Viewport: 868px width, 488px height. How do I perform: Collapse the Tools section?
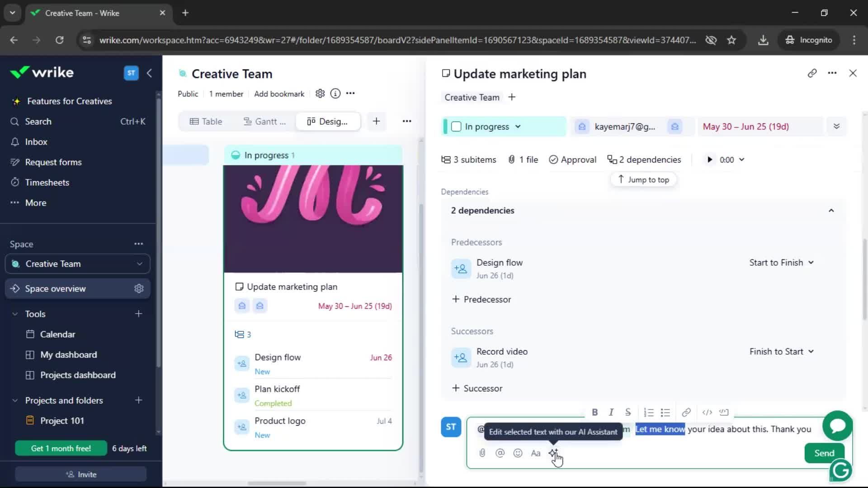click(15, 314)
